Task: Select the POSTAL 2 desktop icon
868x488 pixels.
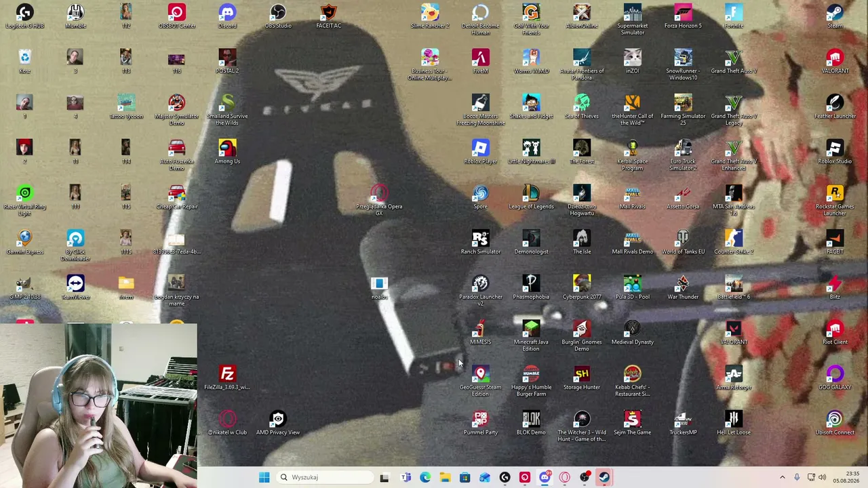Action: (x=227, y=62)
